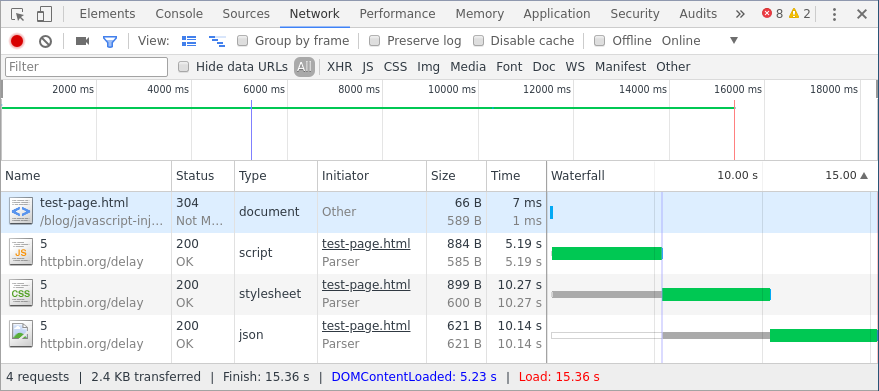
Task: Sort by the Size column header
Action: coord(456,176)
